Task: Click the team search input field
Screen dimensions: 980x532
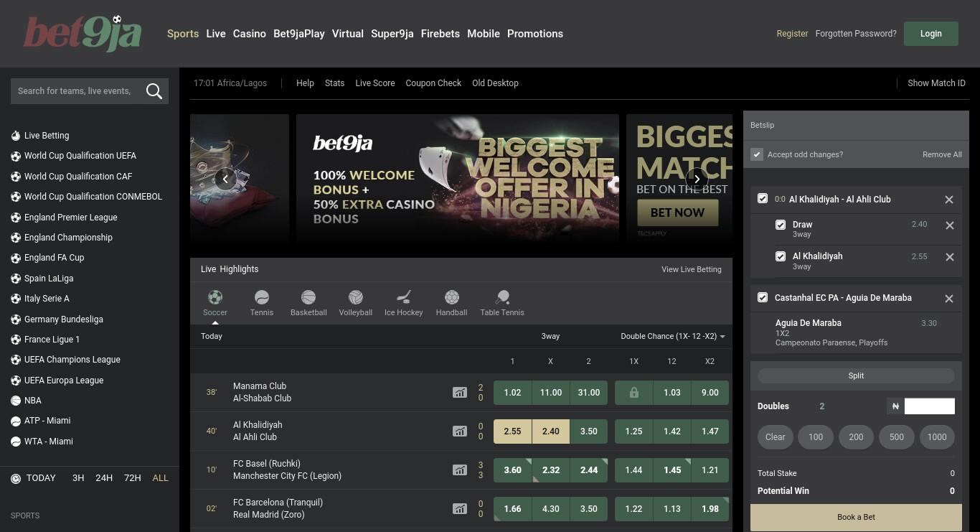Action: (75, 90)
